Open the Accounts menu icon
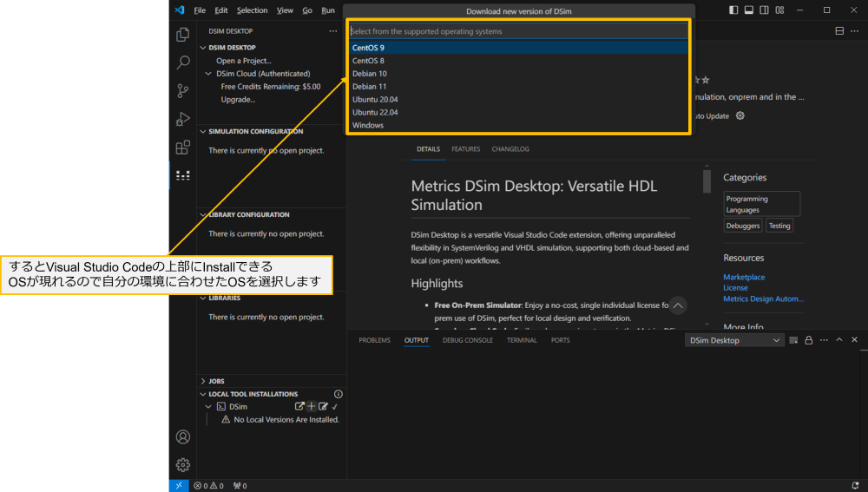 (182, 436)
